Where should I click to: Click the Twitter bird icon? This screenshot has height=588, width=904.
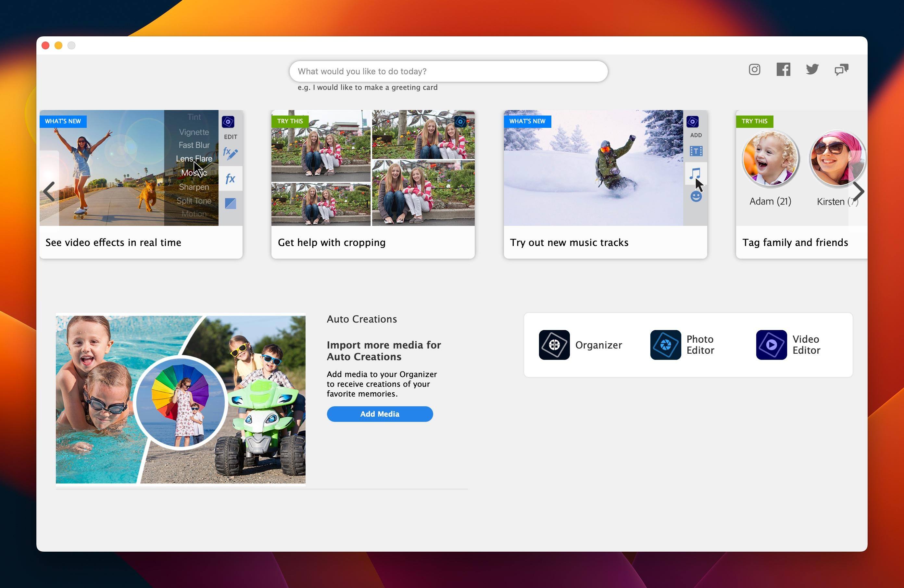click(x=812, y=69)
